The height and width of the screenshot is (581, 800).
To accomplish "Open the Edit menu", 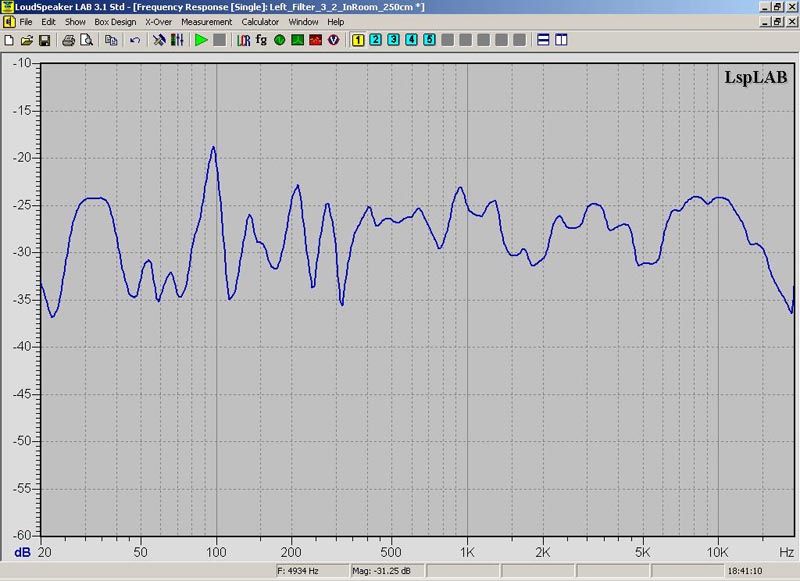I will pyautogui.click(x=48, y=22).
